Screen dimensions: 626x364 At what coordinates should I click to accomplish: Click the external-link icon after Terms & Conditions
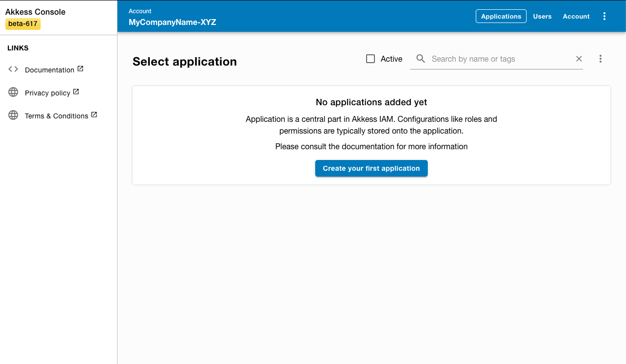(93, 114)
